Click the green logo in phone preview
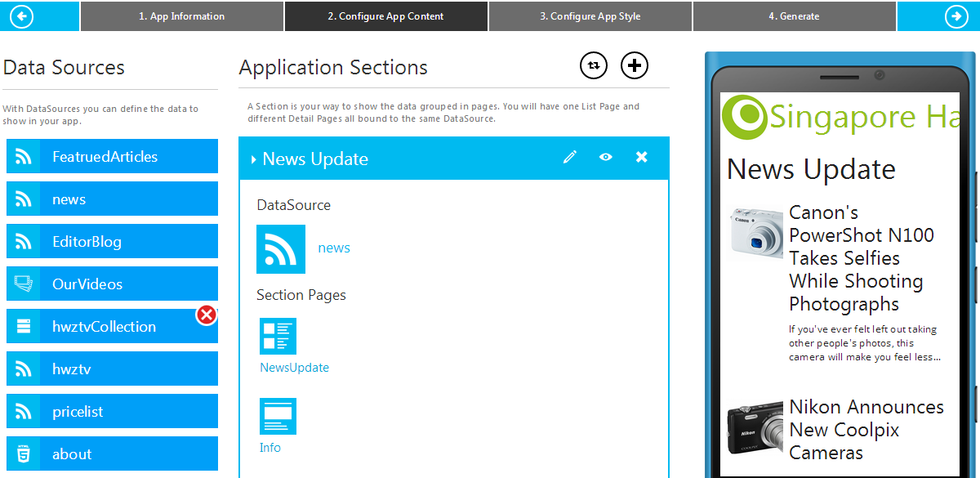Screen dimensions: 980x478 [744, 117]
